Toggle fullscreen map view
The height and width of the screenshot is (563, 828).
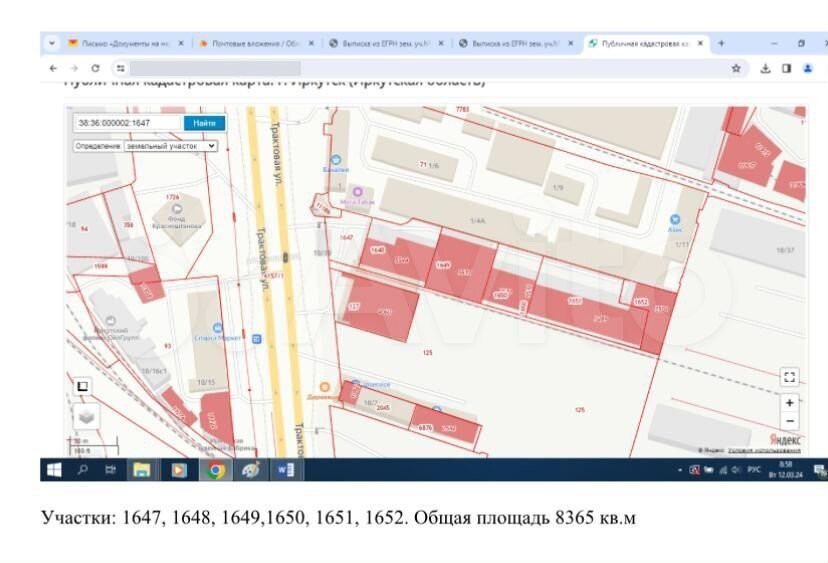click(790, 377)
